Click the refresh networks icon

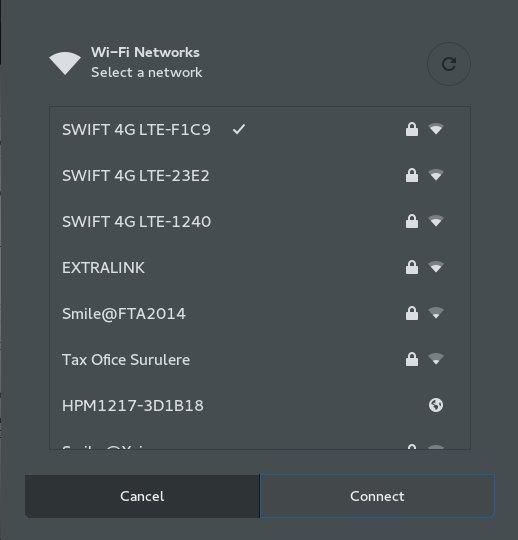coord(449,64)
